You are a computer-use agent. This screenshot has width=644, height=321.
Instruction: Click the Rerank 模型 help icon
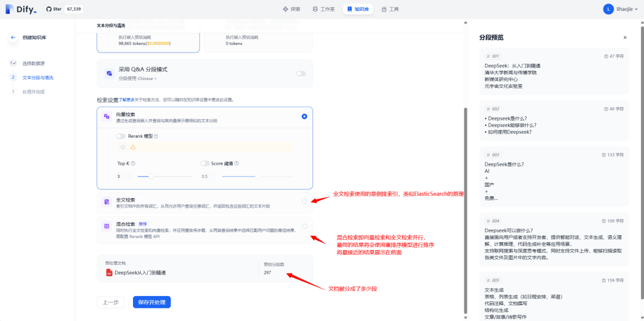pos(156,136)
